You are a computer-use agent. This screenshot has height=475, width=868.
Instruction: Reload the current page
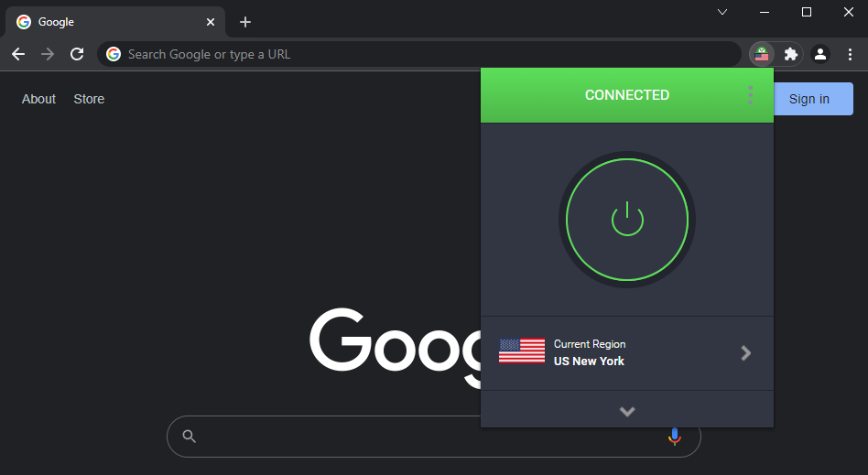(x=77, y=54)
